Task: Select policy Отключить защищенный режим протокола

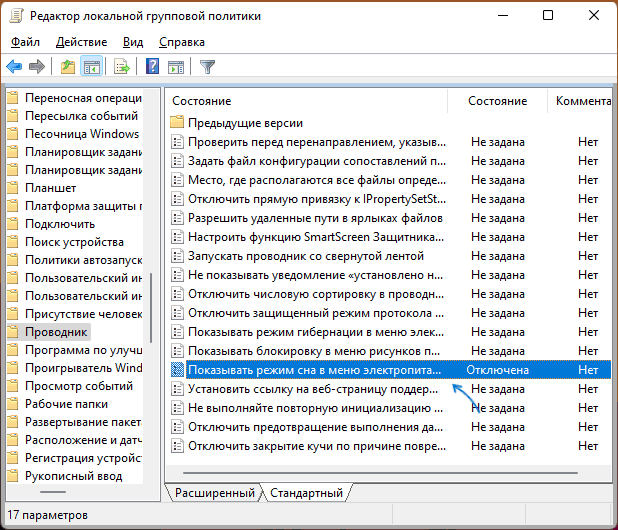Action: tap(316, 313)
